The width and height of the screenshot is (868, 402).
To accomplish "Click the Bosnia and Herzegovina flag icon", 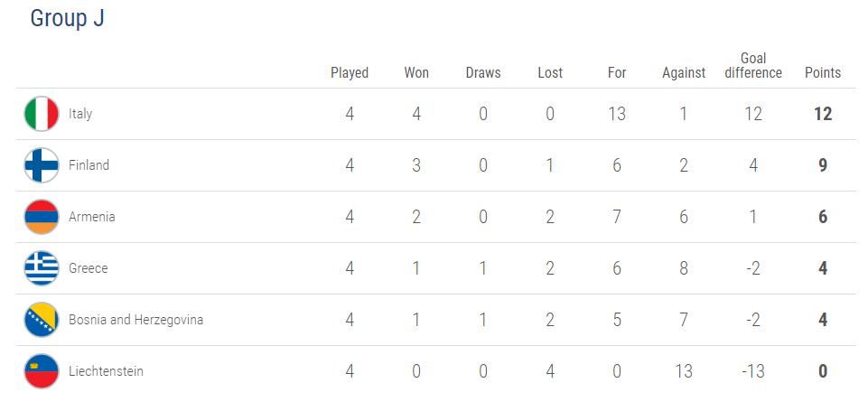I will (x=42, y=320).
